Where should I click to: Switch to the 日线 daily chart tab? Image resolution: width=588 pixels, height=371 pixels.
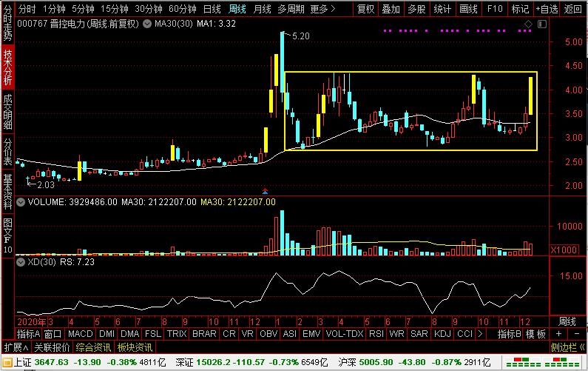coord(212,9)
